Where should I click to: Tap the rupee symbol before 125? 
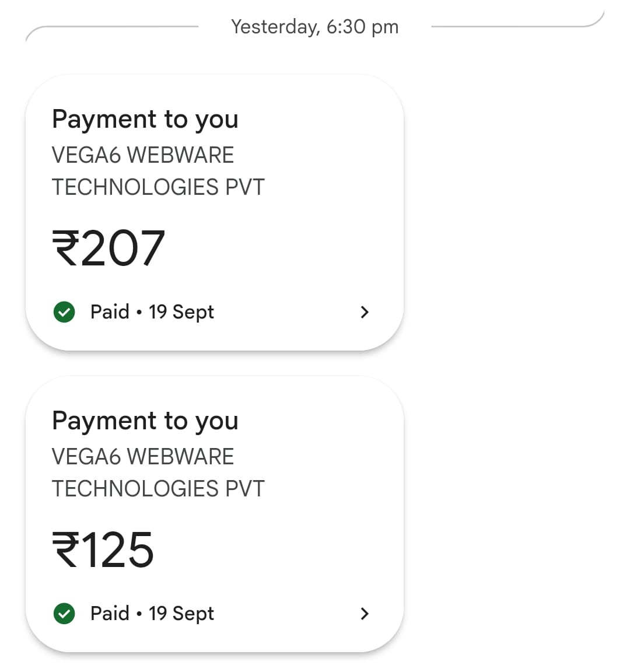[x=65, y=550]
